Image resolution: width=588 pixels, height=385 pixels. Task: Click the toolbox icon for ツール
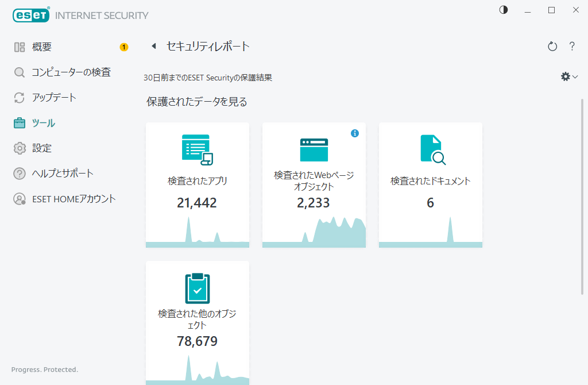(20, 123)
